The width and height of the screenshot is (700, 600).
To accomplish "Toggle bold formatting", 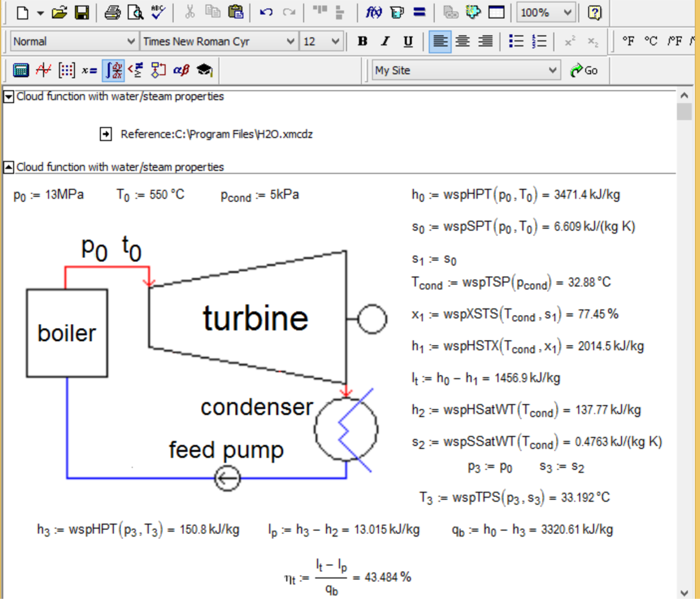I will pos(362,41).
